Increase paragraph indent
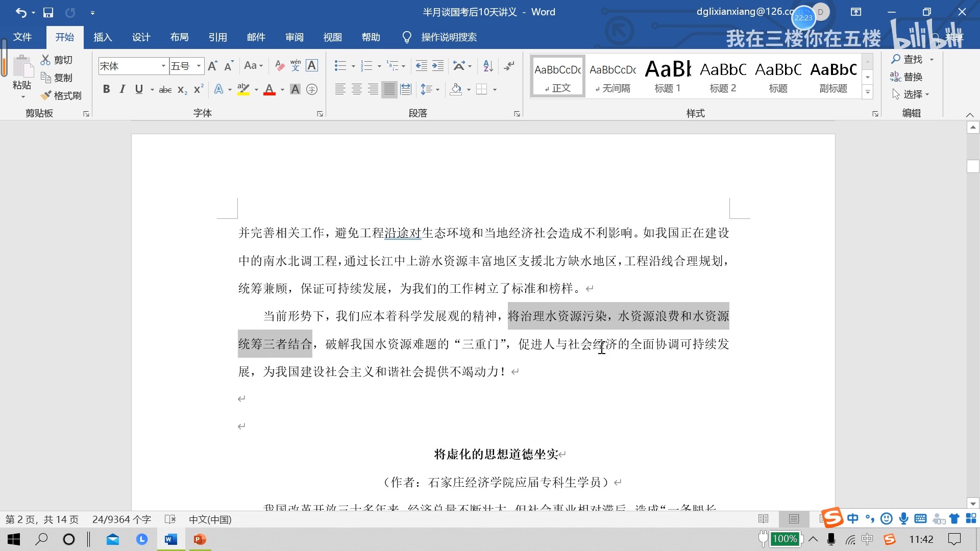The image size is (980, 551). coord(438,66)
